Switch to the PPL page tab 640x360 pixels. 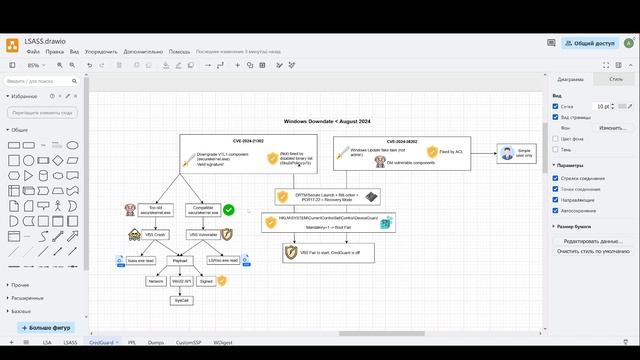[x=131, y=342]
